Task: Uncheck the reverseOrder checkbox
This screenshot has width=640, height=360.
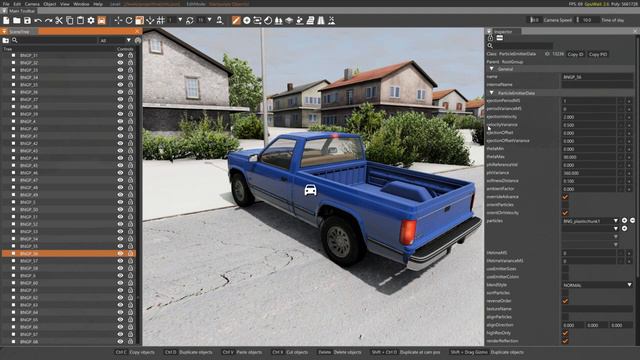Action: coord(565,301)
